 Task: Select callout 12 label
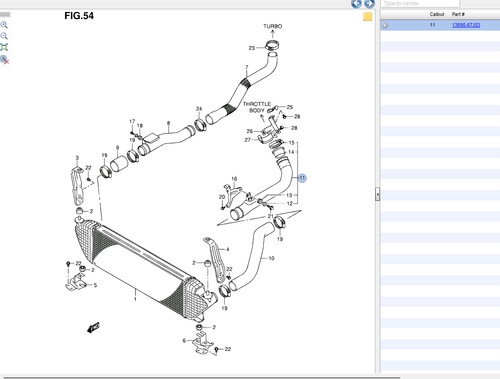pos(289,203)
